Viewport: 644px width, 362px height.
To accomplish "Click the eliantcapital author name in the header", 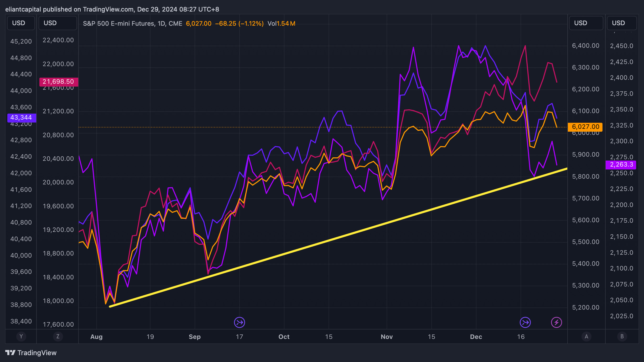I will (23, 9).
